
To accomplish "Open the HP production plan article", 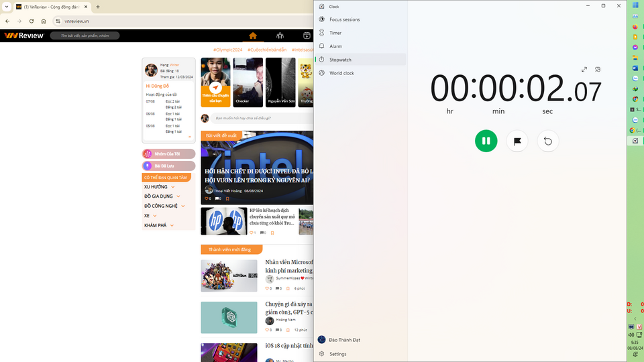I will coord(272,217).
